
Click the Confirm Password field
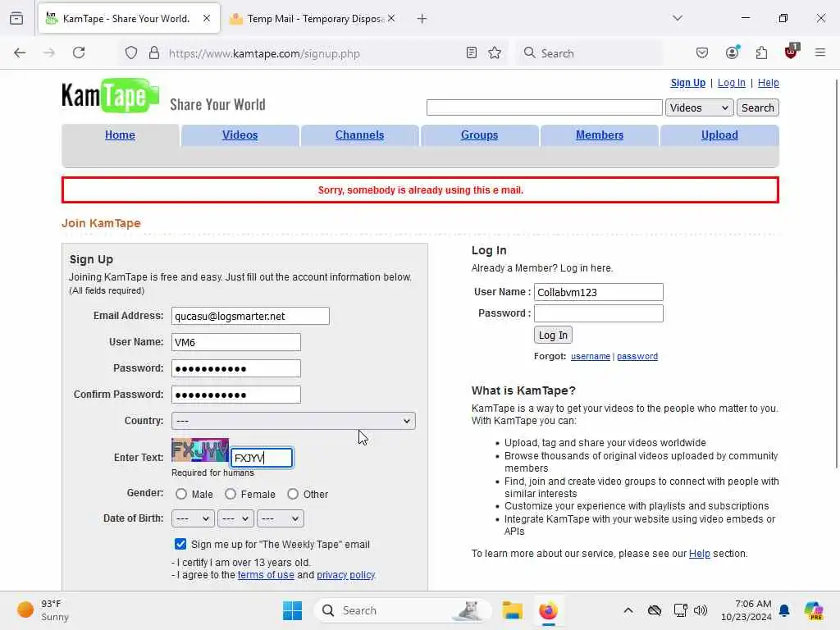click(235, 395)
